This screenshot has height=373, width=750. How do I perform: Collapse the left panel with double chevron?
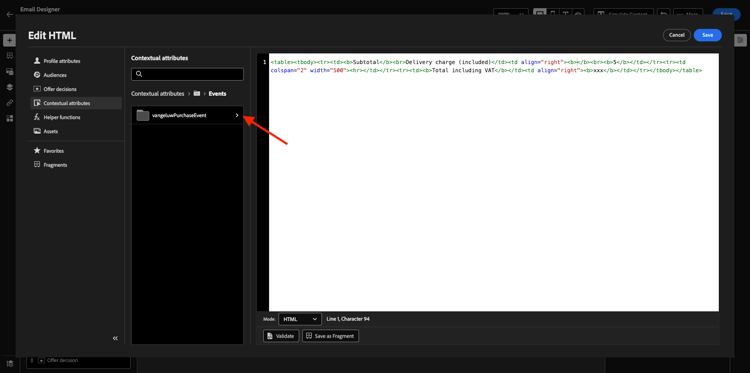pyautogui.click(x=115, y=338)
